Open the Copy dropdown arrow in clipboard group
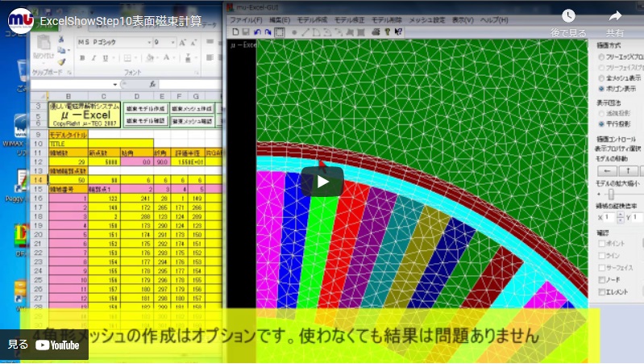This screenshot has width=644, height=364. click(x=69, y=50)
